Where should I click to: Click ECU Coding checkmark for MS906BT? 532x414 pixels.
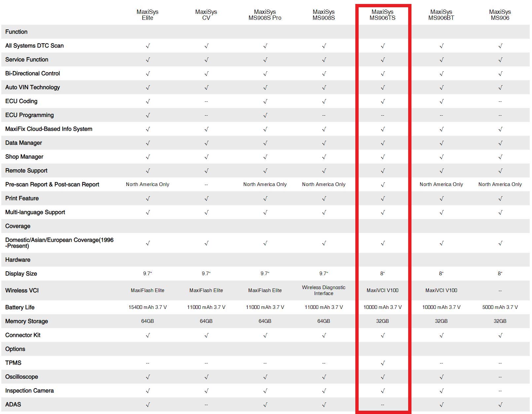coord(442,101)
